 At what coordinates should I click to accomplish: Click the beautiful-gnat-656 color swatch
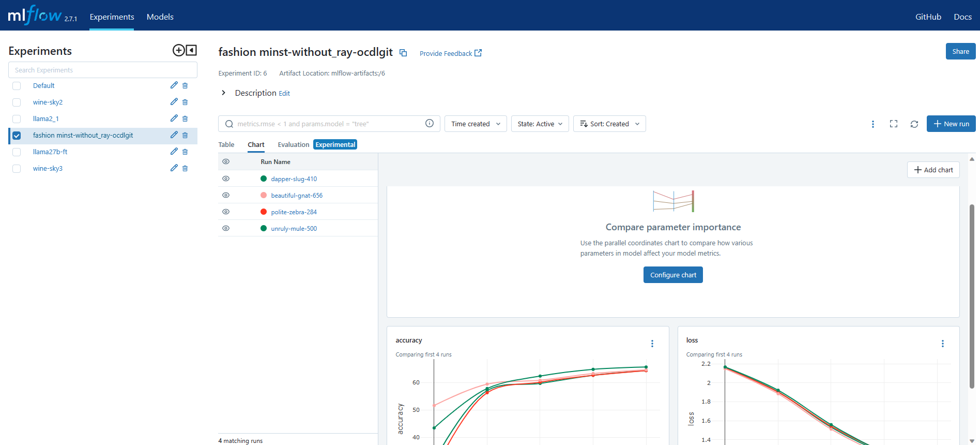[x=264, y=195]
